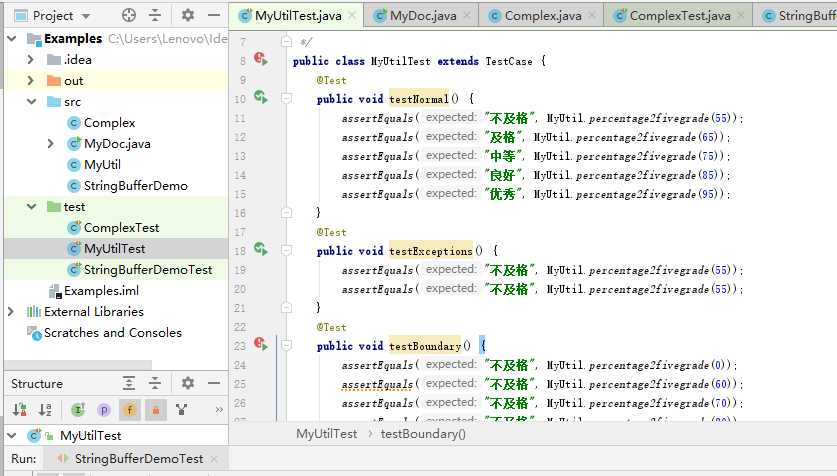The width and height of the screenshot is (837, 476).
Task: Select StringBufferDemoTest in the test folder
Action: click(x=148, y=270)
